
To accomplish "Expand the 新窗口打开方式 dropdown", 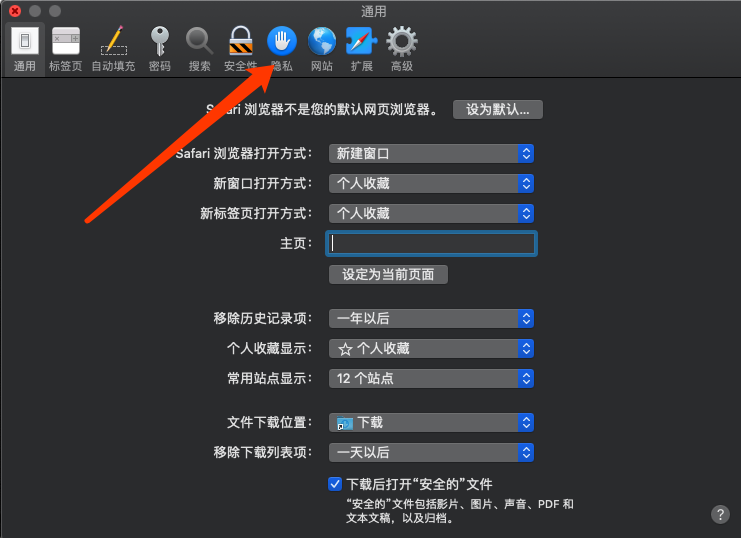I will 431,183.
